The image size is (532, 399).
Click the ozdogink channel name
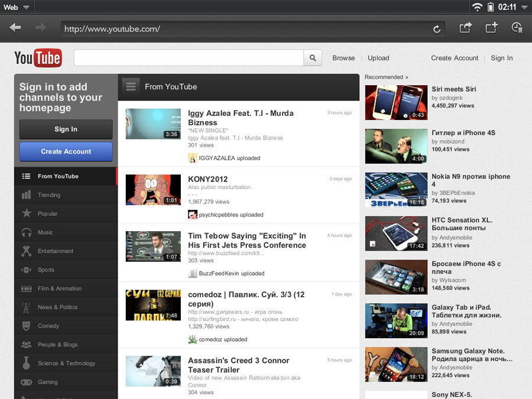[450, 98]
